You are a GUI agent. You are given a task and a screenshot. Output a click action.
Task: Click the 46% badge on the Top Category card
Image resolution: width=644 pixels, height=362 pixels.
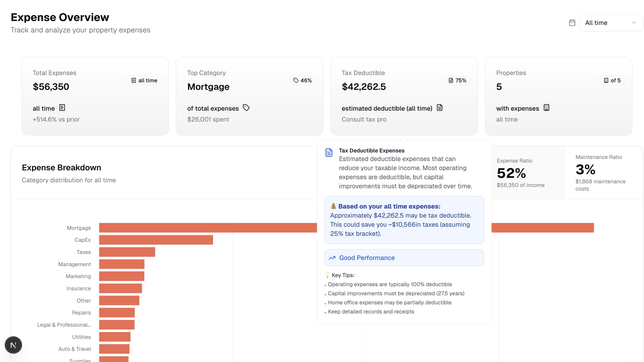pos(302,80)
